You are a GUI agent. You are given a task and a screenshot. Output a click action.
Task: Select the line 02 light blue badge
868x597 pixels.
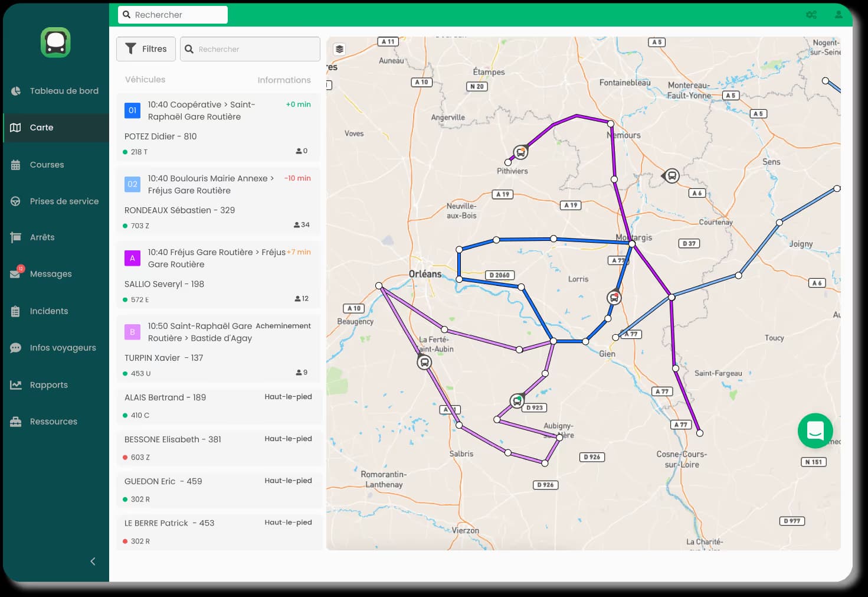point(132,184)
